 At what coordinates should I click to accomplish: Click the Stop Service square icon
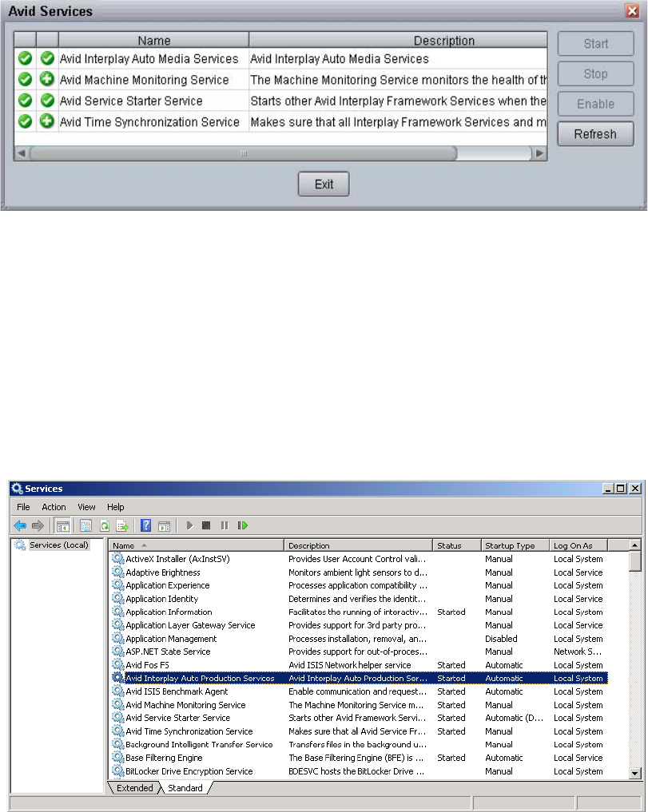pyautogui.click(x=206, y=525)
